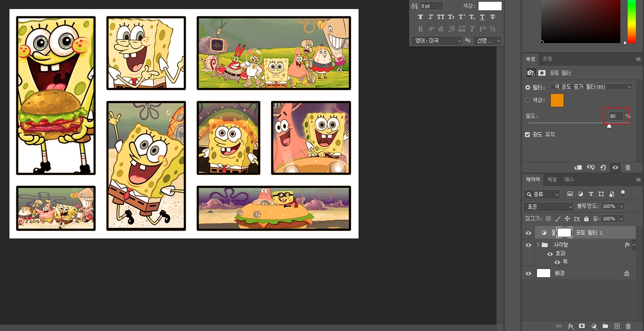Screen dimensions: 644x331
Task: Click the fi standard ligatures icon
Action: (420, 29)
